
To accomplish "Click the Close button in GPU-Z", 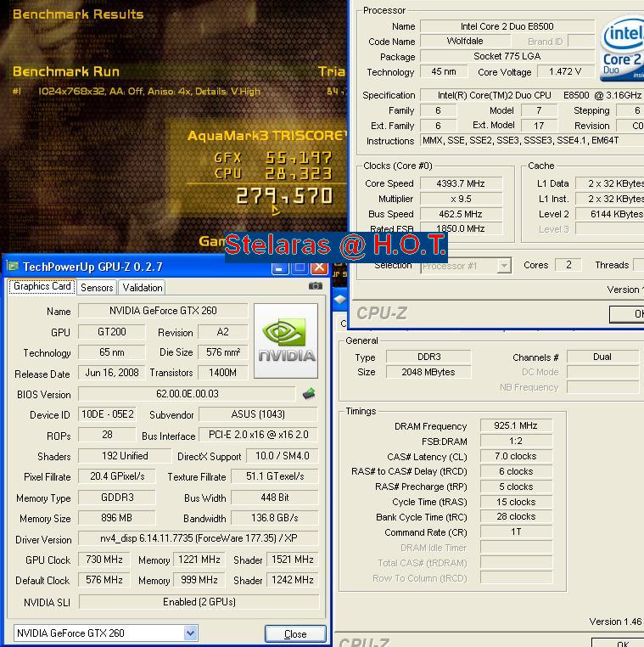I will (x=295, y=633).
